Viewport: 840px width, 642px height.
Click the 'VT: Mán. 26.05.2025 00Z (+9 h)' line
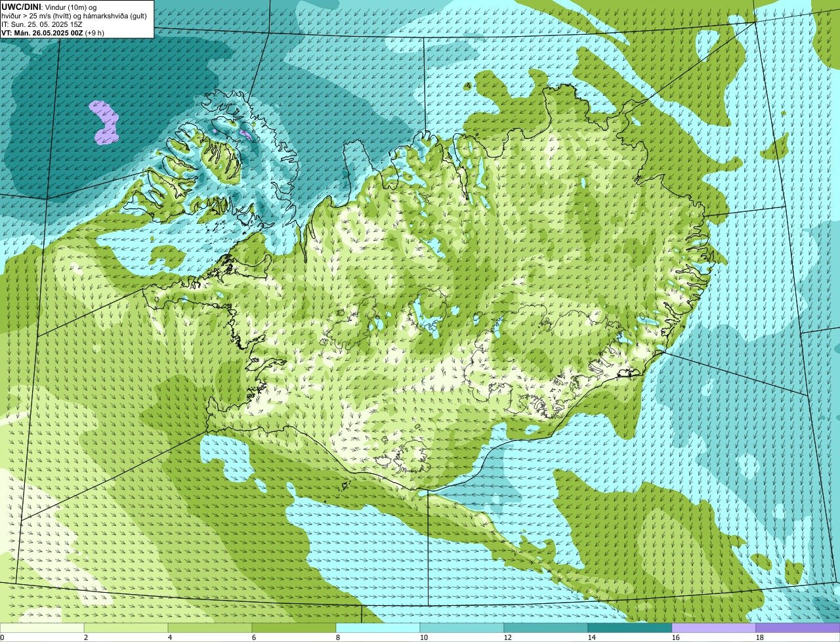click(x=53, y=32)
